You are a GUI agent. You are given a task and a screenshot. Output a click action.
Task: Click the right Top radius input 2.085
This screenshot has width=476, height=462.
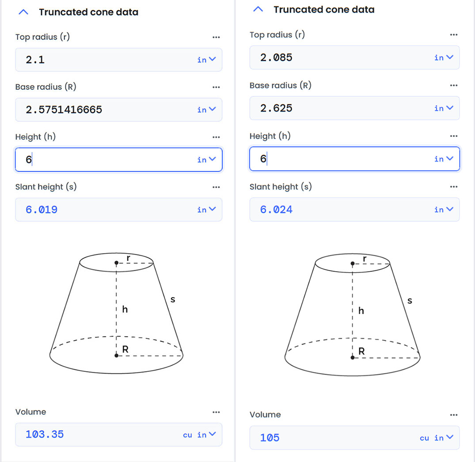[x=340, y=57]
